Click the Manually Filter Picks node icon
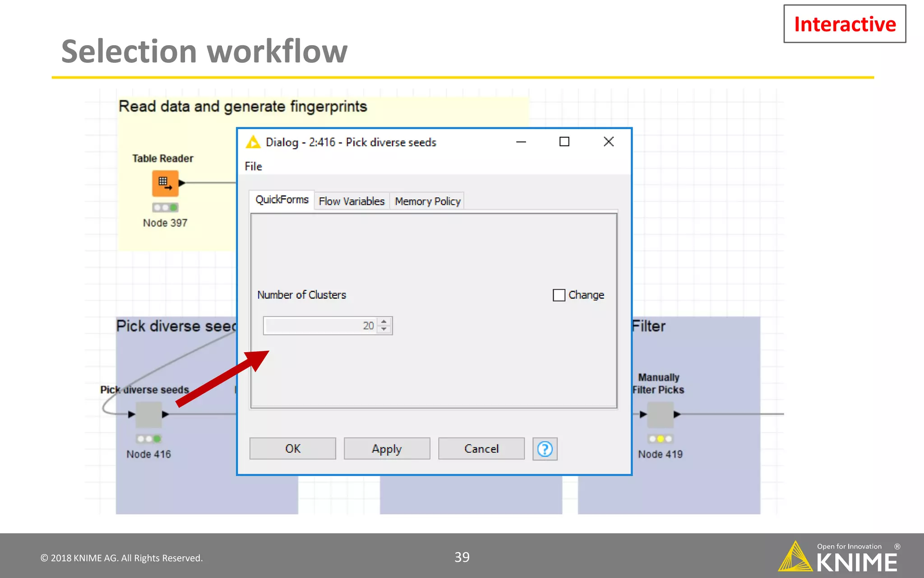924x578 pixels. tap(660, 414)
